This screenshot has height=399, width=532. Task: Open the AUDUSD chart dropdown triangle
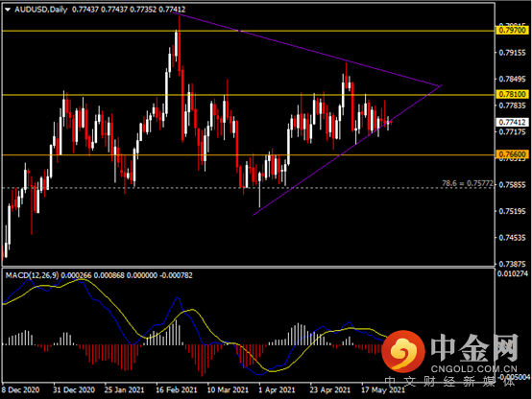point(8,10)
